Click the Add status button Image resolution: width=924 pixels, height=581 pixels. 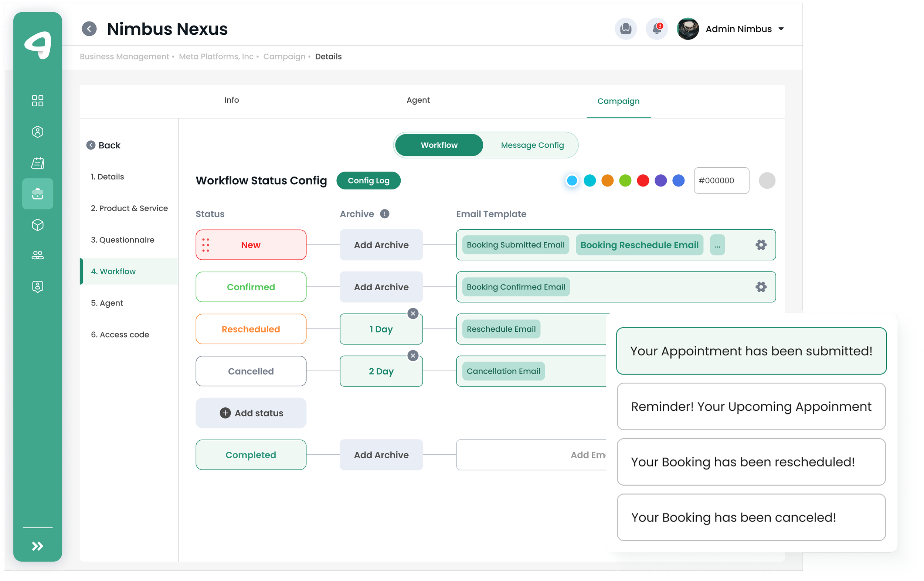coord(251,413)
